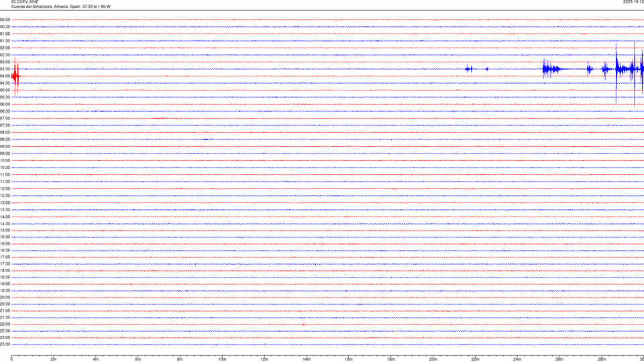Click the station code IG.CUEV..HHZ
This screenshot has height=362, width=644.
[x=25, y=1]
